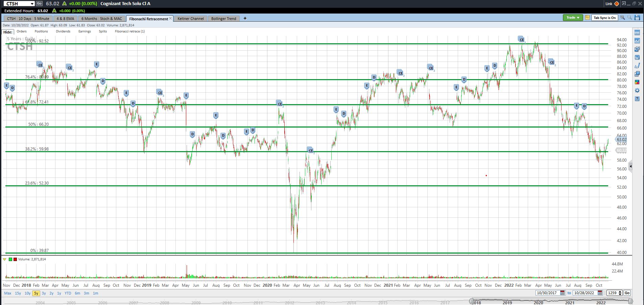Click the green volume up-color swatch

(x=10, y=259)
